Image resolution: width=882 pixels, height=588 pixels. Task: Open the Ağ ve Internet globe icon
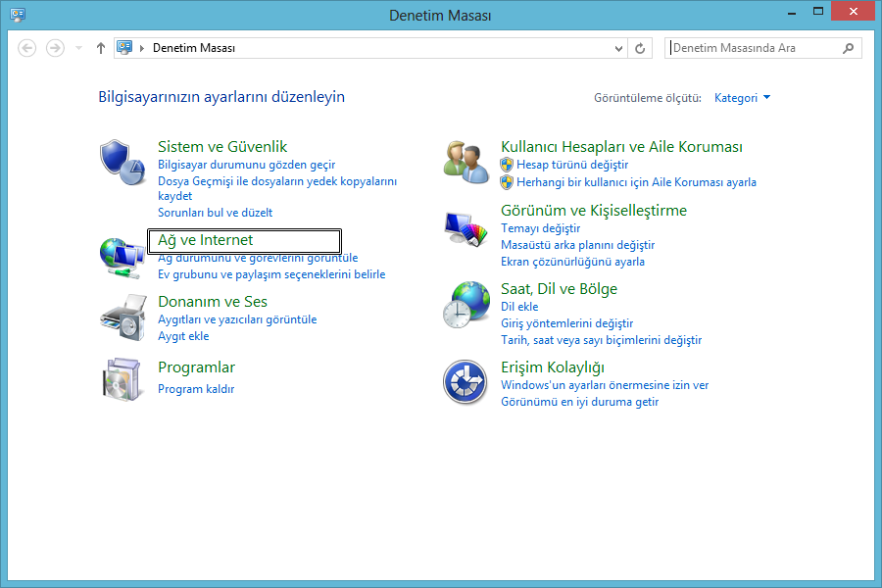(122, 258)
